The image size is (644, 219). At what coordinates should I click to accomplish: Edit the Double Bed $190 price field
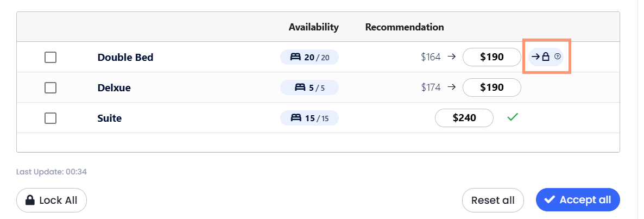pyautogui.click(x=492, y=57)
